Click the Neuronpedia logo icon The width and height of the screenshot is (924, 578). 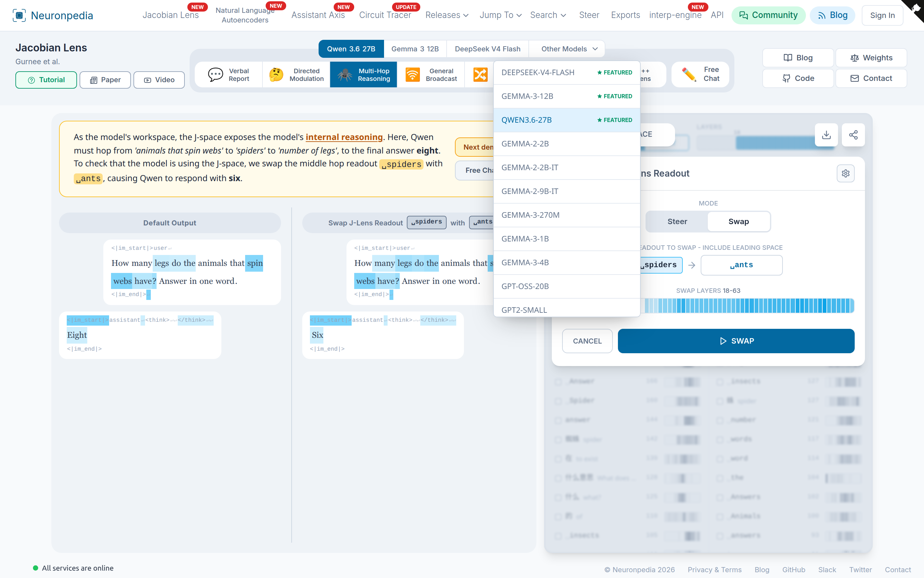pos(19,15)
